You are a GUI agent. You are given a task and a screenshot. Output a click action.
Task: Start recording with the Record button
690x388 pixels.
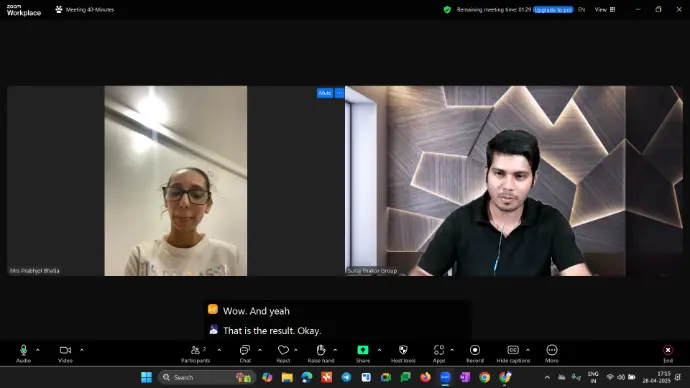pyautogui.click(x=475, y=353)
